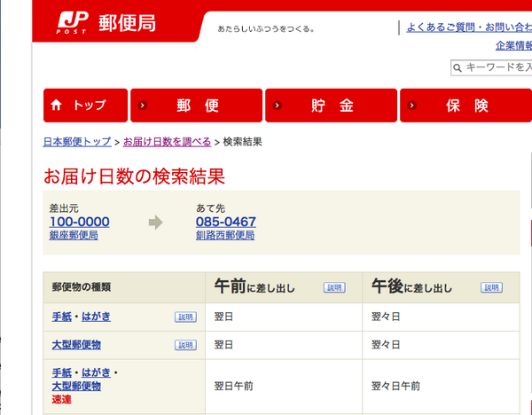Open the 貯金 navigation tab

331,106
